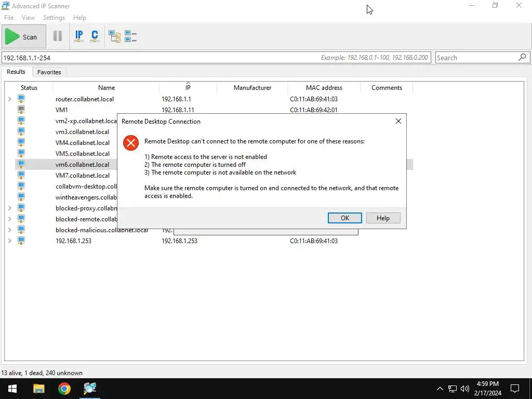Screen dimensions: 532x399
Task: Click MAC address C0:11:AB:69:42:01
Action: pos(314,110)
